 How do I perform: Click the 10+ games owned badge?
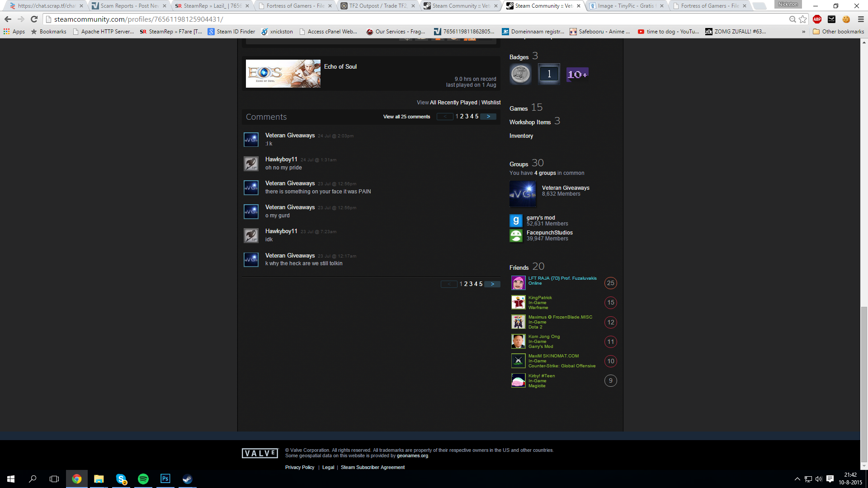(x=577, y=75)
